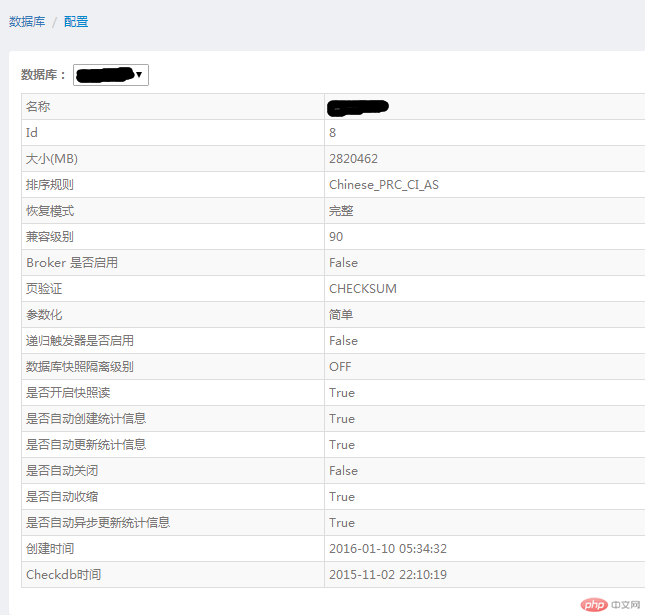
Task: Select the 是否自动收缩 label
Action: [x=62, y=497]
